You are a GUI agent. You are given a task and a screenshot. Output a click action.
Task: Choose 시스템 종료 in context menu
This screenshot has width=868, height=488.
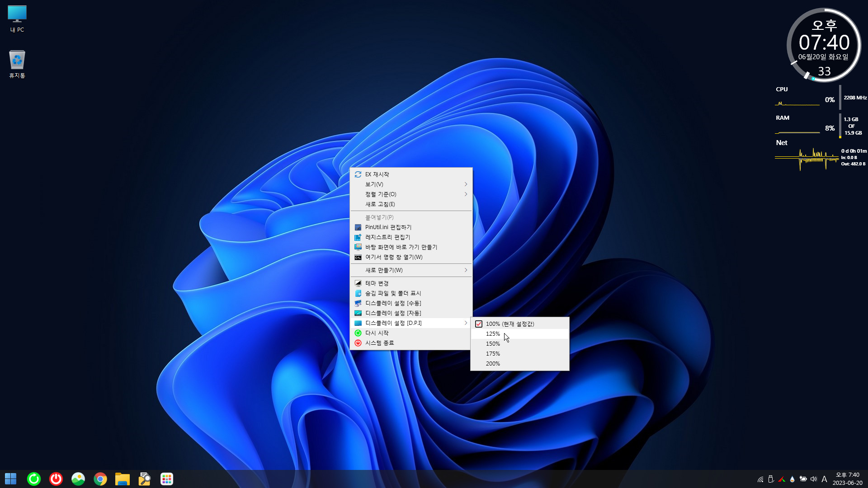(411, 343)
